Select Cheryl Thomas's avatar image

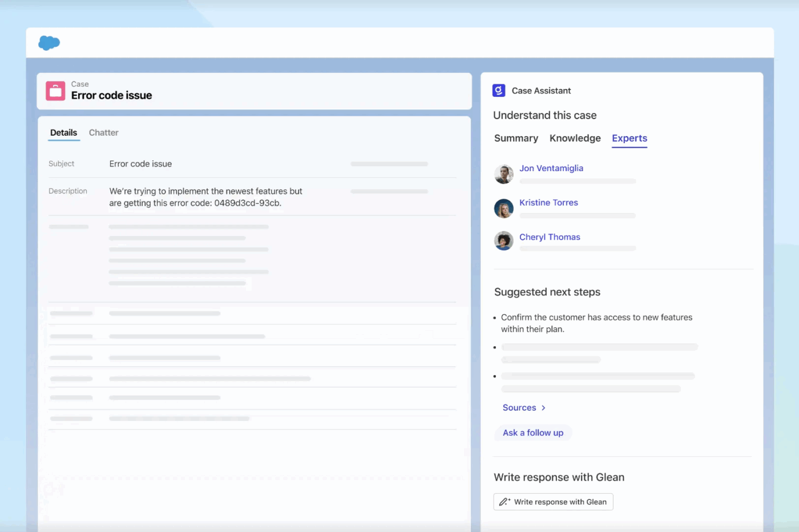[503, 241]
